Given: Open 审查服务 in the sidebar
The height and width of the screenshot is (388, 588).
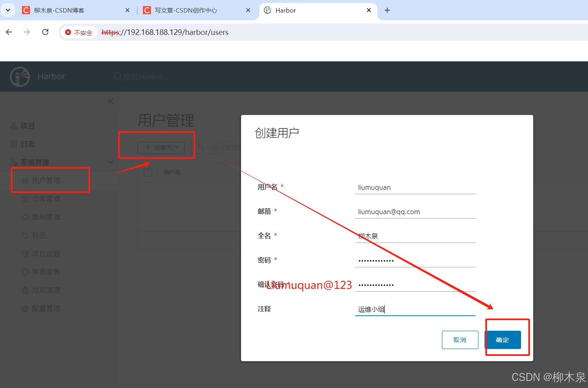Looking at the screenshot, I should [x=46, y=272].
